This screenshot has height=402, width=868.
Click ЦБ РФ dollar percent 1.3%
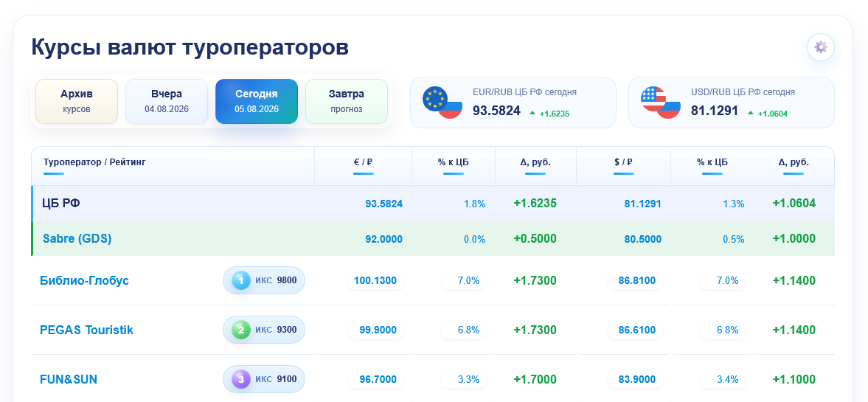click(734, 204)
